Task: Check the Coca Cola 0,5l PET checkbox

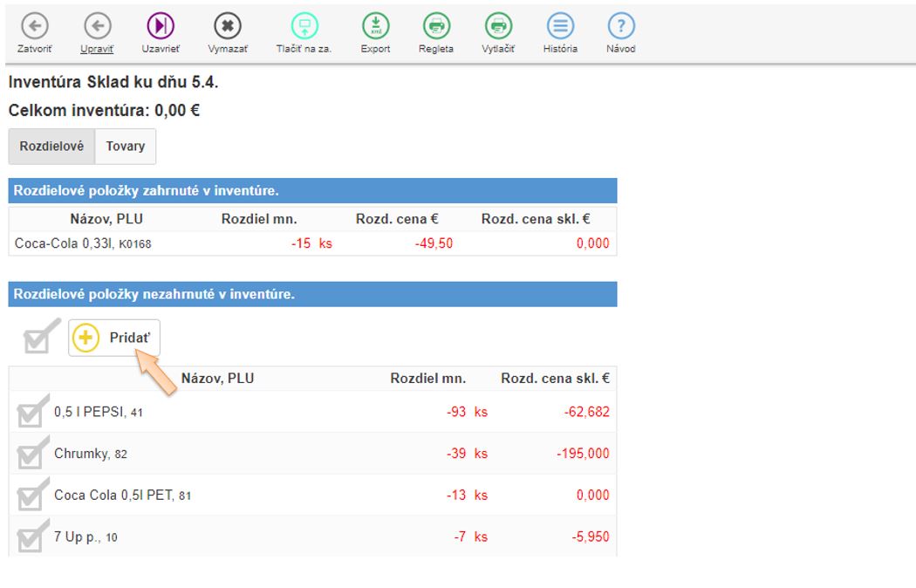Action: click(x=32, y=496)
